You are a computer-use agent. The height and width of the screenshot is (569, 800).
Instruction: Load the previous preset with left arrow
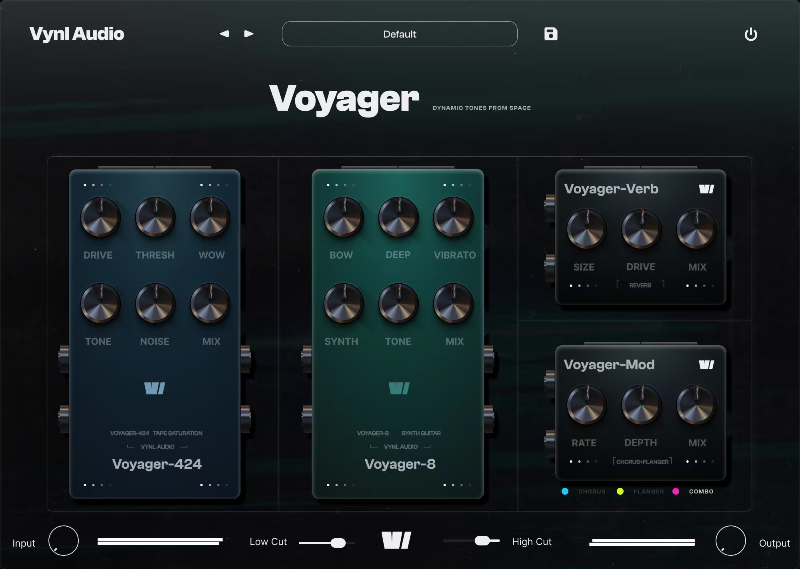(x=224, y=34)
